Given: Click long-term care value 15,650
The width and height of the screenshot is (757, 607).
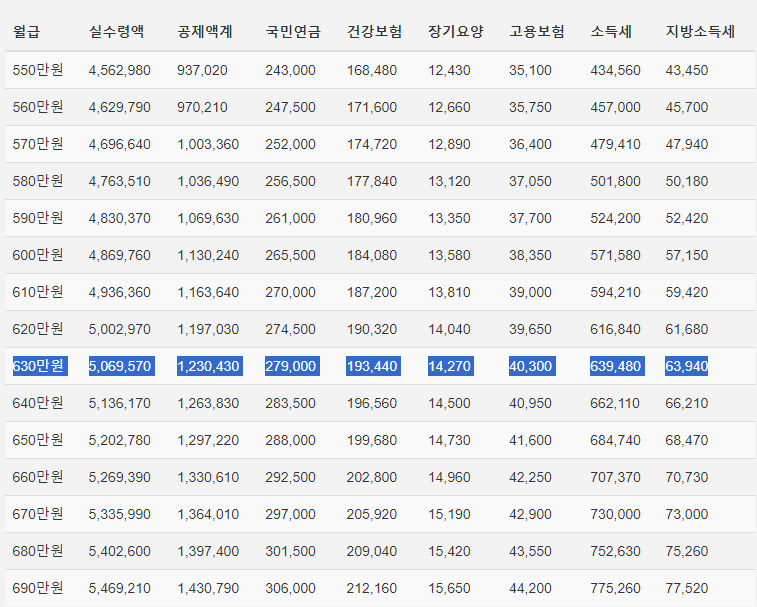Looking at the screenshot, I should pos(449,589).
